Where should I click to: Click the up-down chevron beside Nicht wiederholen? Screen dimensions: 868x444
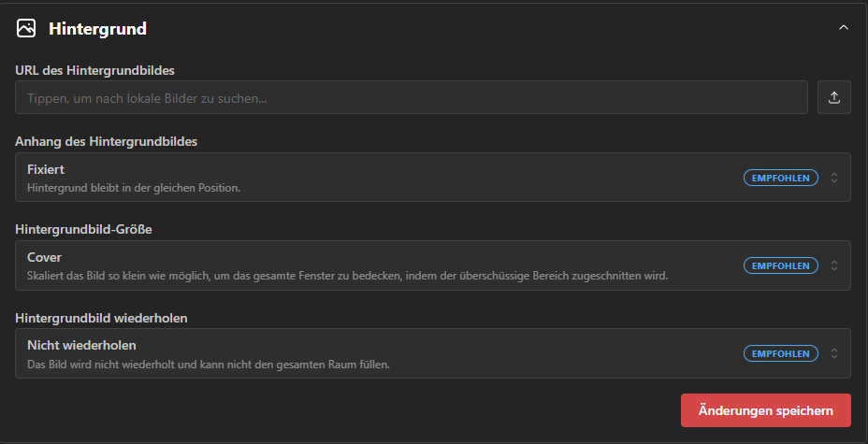[834, 353]
